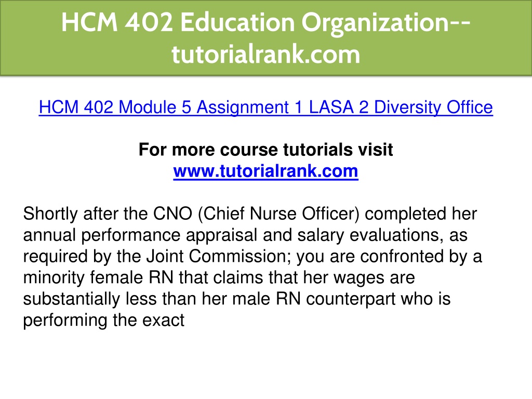Click the green title banner
This screenshot has width=532, height=399.
(266, 37)
